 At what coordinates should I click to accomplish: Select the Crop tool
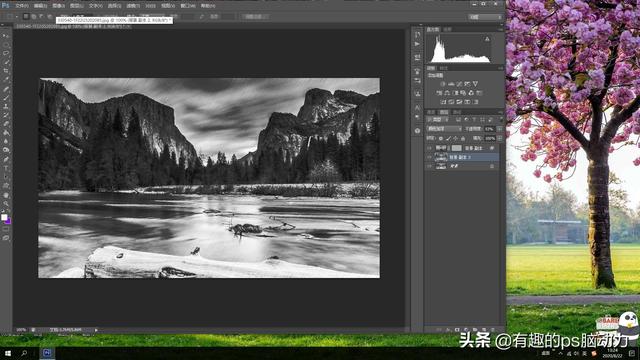6,70
